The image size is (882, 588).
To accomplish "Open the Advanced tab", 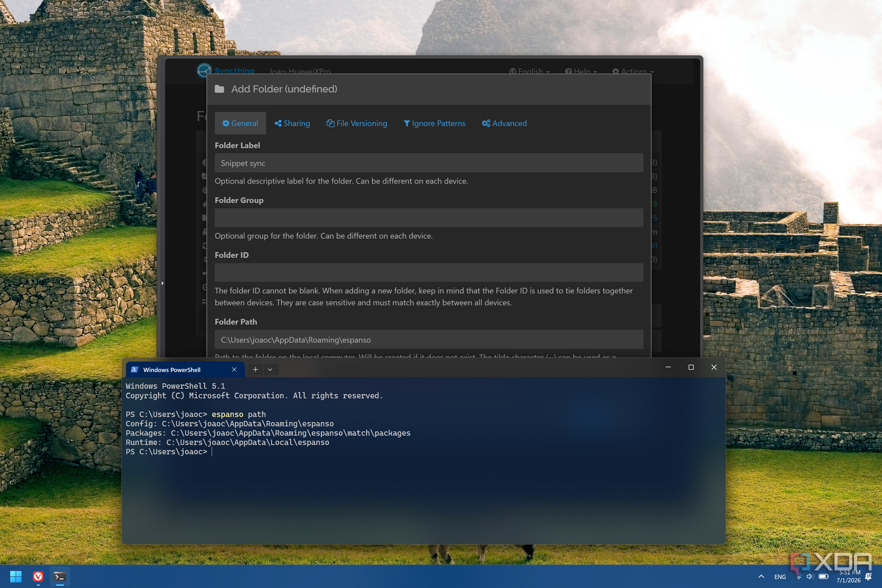I will [x=504, y=123].
